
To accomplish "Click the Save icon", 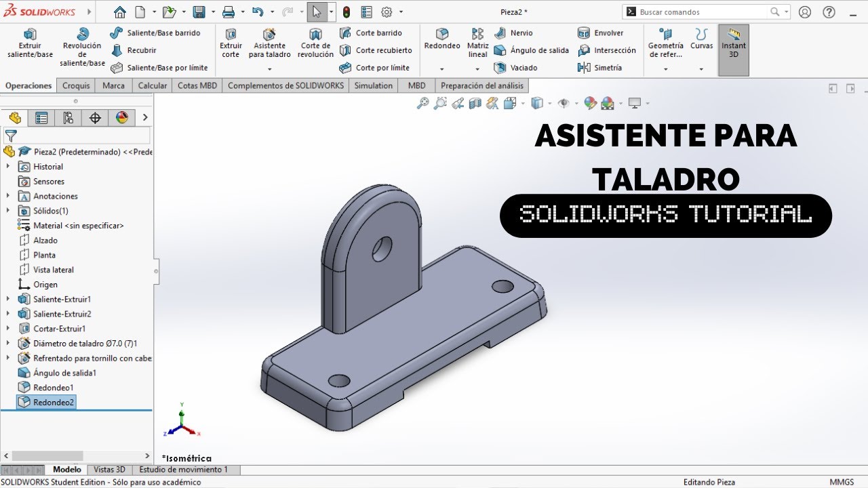I will [x=199, y=12].
